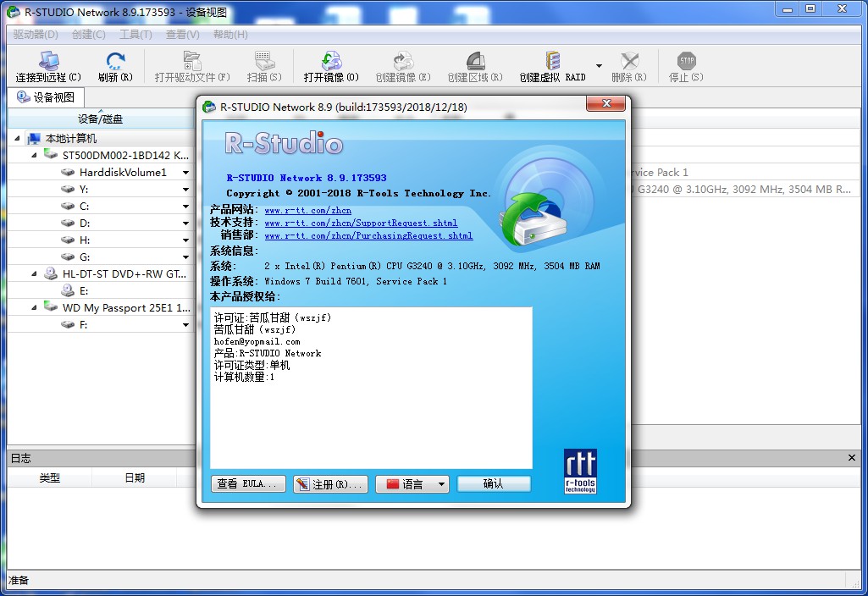The image size is (868, 596).
Task: Click the Device/Disk (设备/磁盘) column header
Action: coord(100,119)
